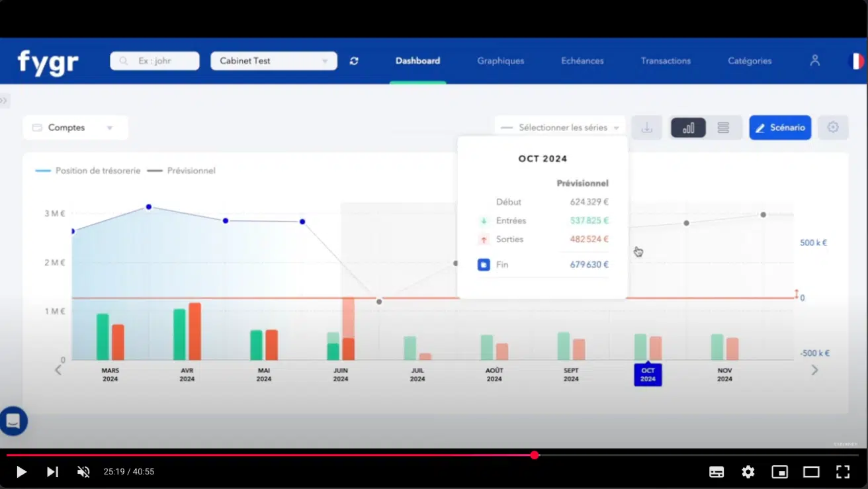Toggle Prévisionnel legend series
This screenshot has width=868, height=489.
tap(183, 171)
